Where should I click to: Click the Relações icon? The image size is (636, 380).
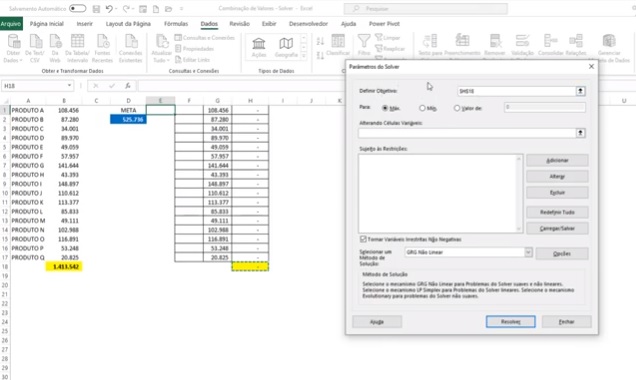tap(576, 41)
